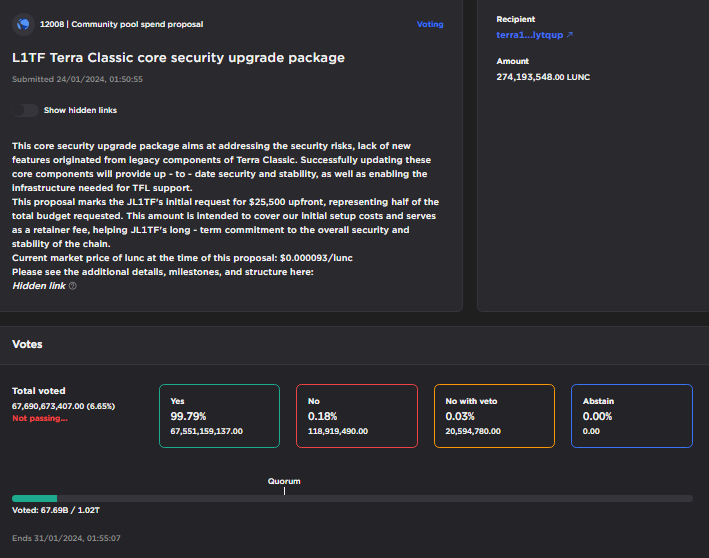Click the Yes count 67,551,159,137.00
The height and width of the screenshot is (558, 709).
[207, 431]
